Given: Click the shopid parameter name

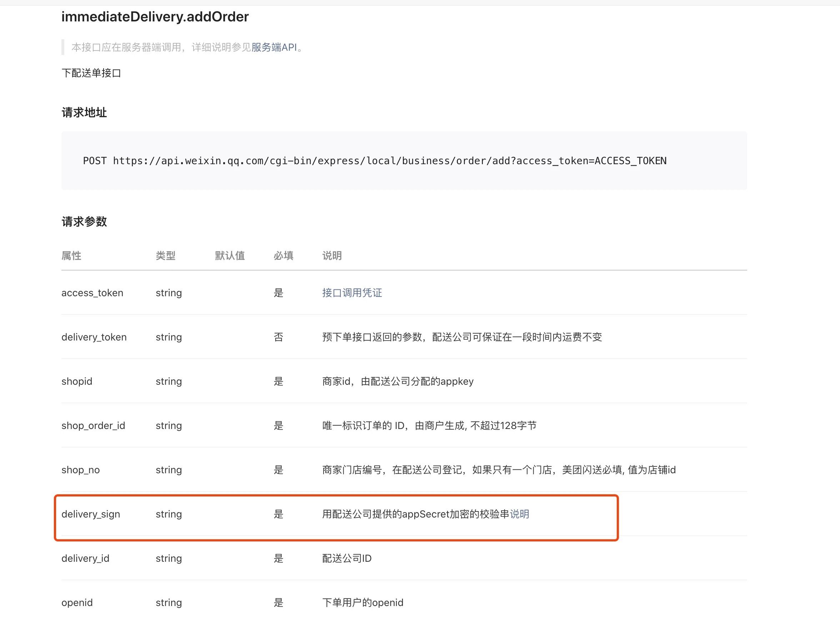Looking at the screenshot, I should [77, 381].
